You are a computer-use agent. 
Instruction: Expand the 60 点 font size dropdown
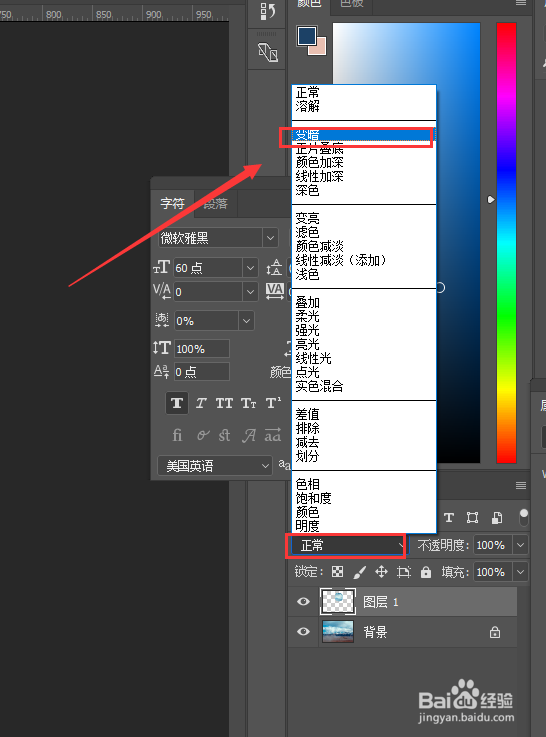point(250,268)
